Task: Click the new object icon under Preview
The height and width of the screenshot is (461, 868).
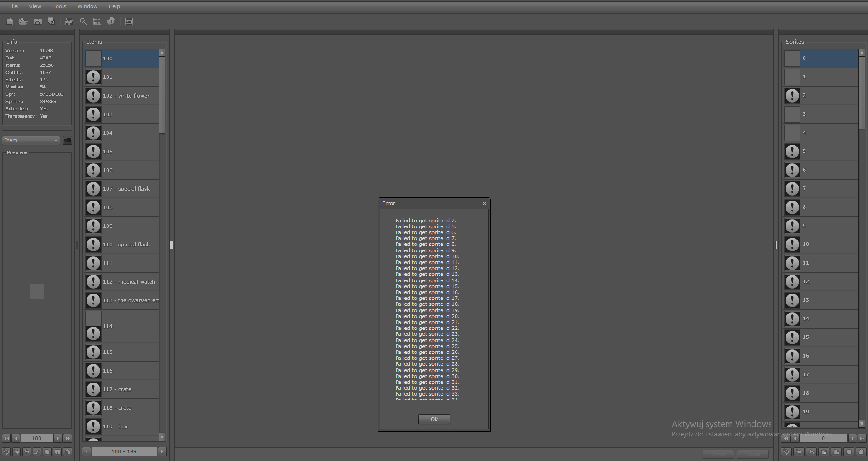Action: (x=57, y=452)
